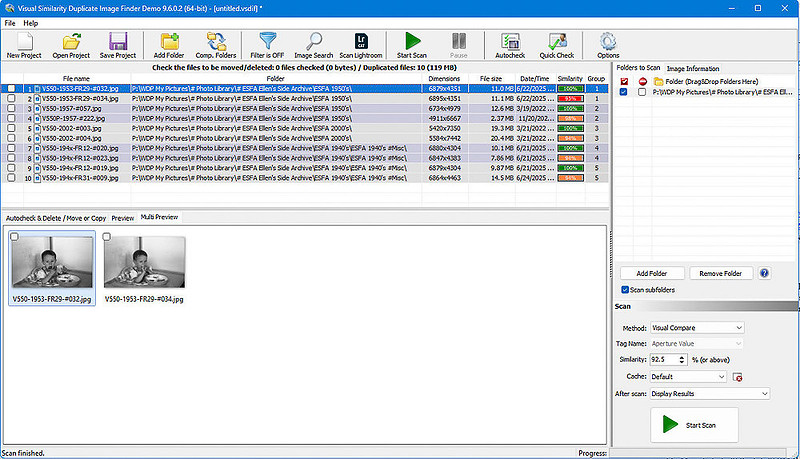Click Start Scan in the top toolbar

click(x=412, y=42)
